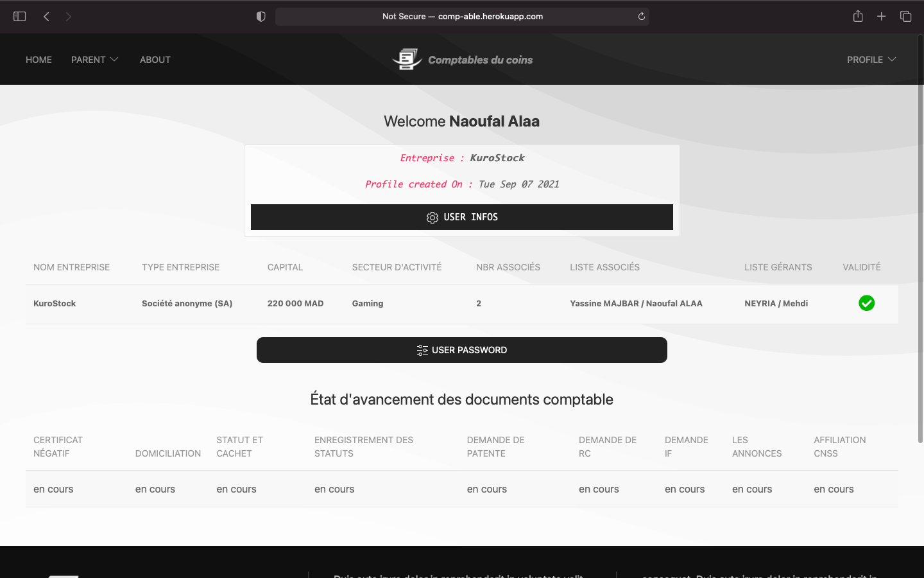
Task: Open the share sheet in Safari
Action: point(858,16)
